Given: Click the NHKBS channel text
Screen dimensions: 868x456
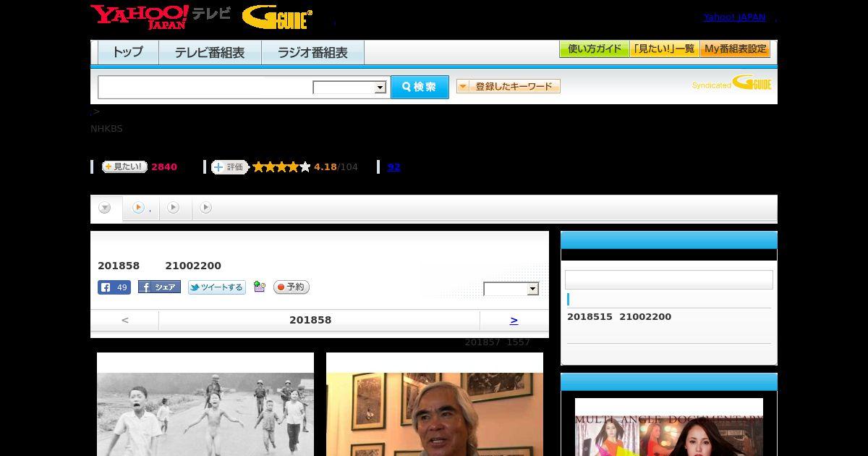Looking at the screenshot, I should [106, 129].
